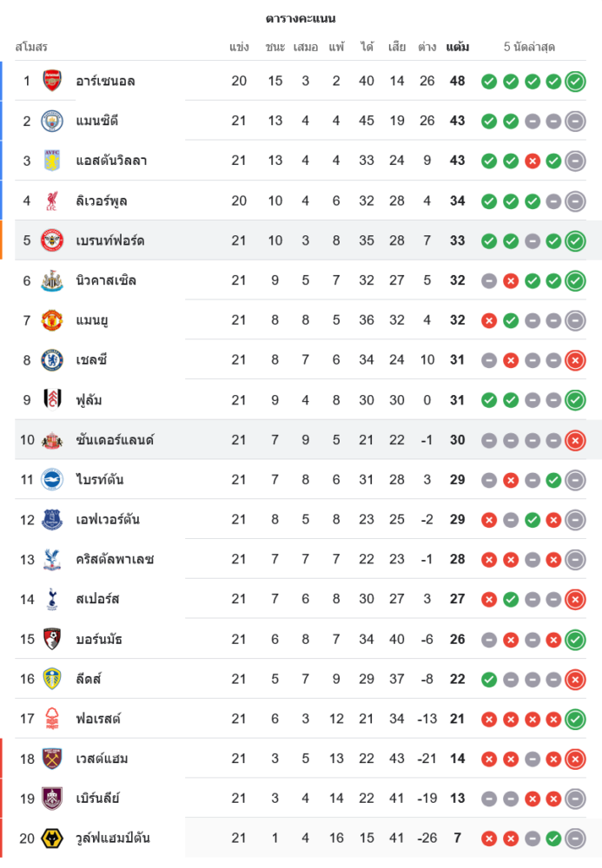Click the ชนะ wins column header
Viewport: 602px width, 868px height.
[x=275, y=47]
